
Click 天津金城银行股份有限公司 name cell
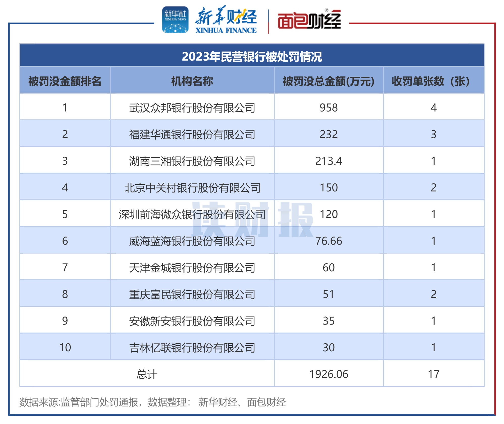point(192,268)
